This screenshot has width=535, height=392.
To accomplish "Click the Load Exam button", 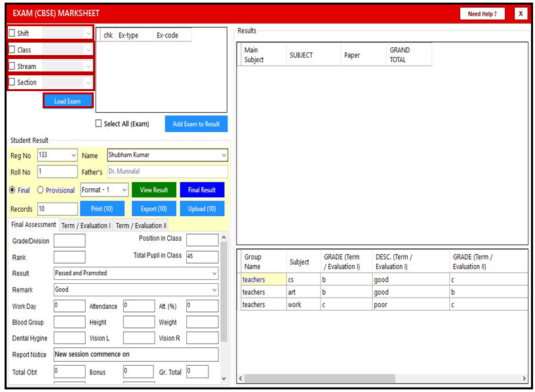I will point(68,101).
